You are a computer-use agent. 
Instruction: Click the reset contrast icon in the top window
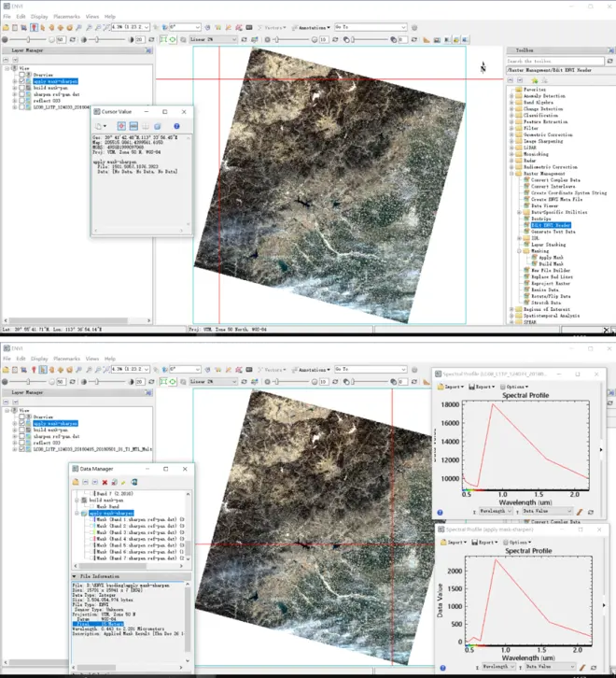click(151, 40)
